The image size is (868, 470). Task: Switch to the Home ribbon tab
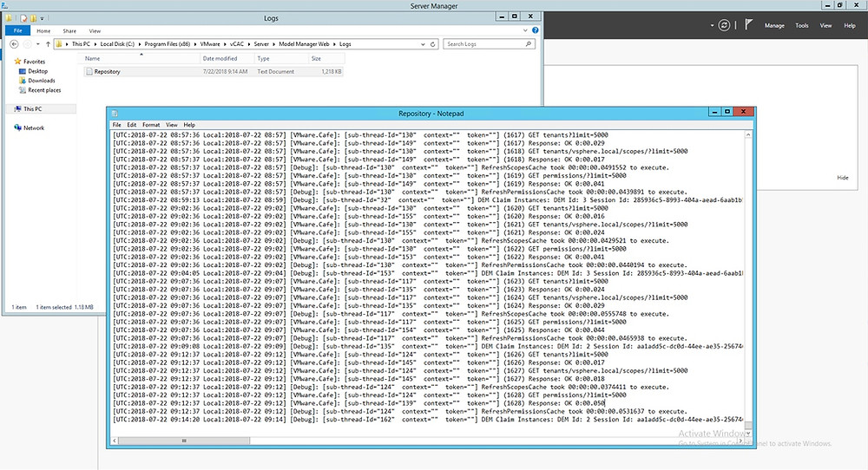43,31
